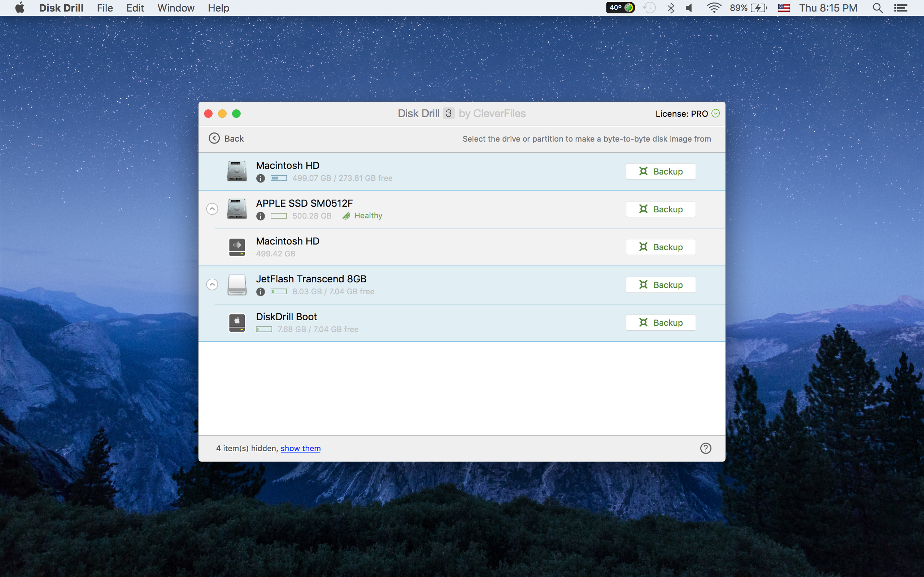Click the info icon next to Macintosh HD
This screenshot has width=924, height=577.
[261, 178]
